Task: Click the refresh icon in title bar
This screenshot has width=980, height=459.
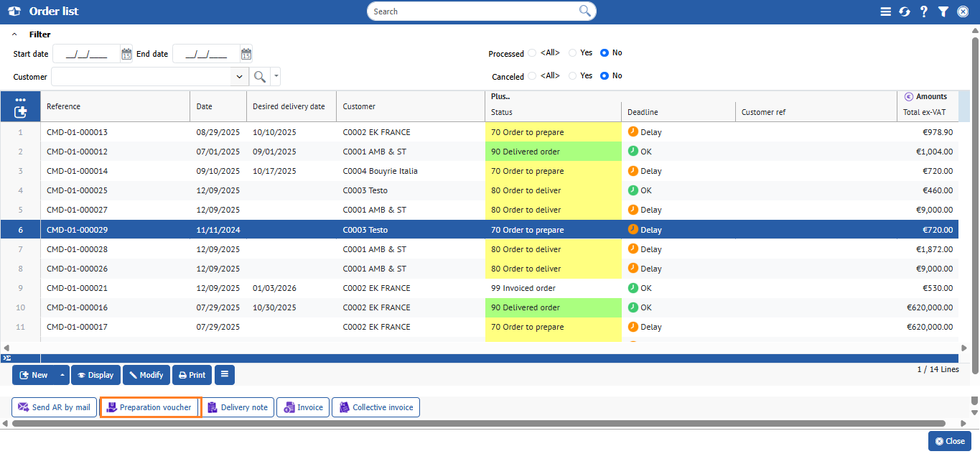Action: pyautogui.click(x=905, y=11)
